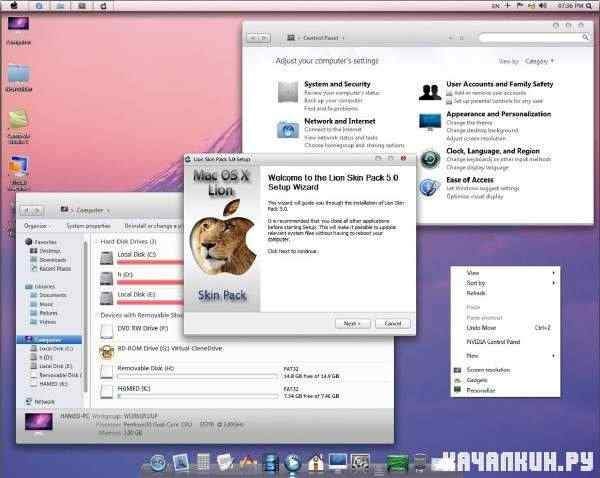
Task: Open the View by Category dropdown
Action: [539, 61]
